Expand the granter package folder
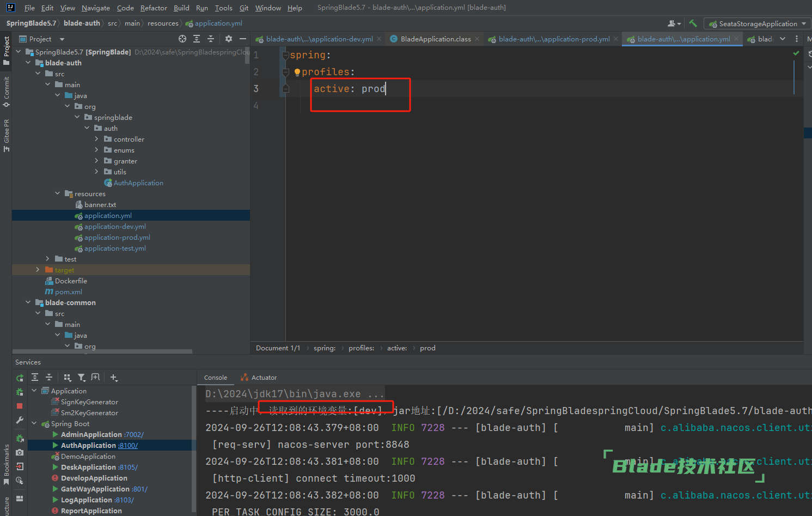Screen dimensions: 812x516 96,161
